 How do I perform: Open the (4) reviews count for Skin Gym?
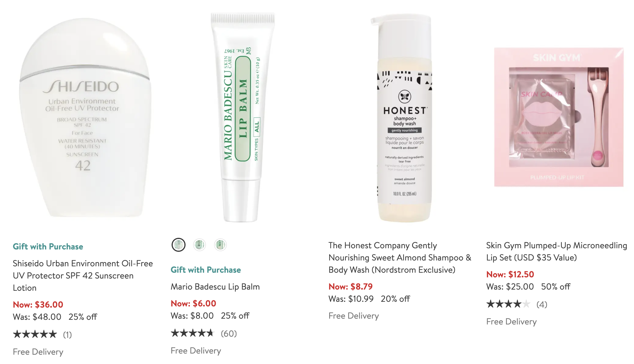[x=542, y=304]
